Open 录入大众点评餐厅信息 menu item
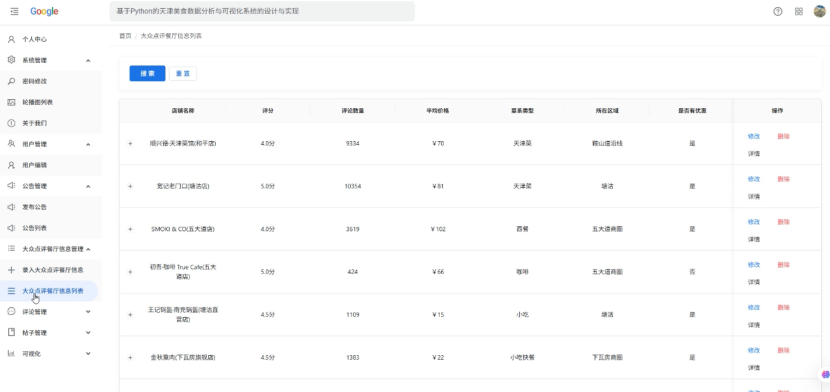The image size is (830, 392). (51, 270)
